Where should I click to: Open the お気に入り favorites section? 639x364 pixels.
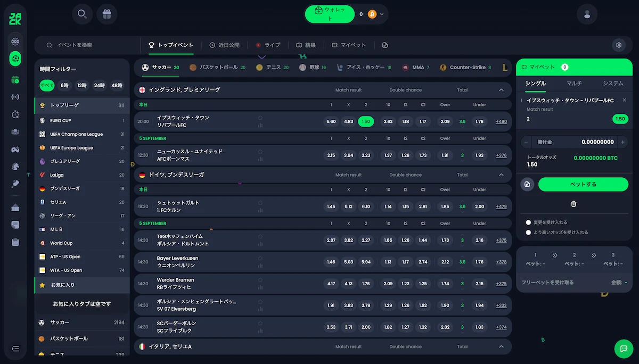tap(82, 285)
